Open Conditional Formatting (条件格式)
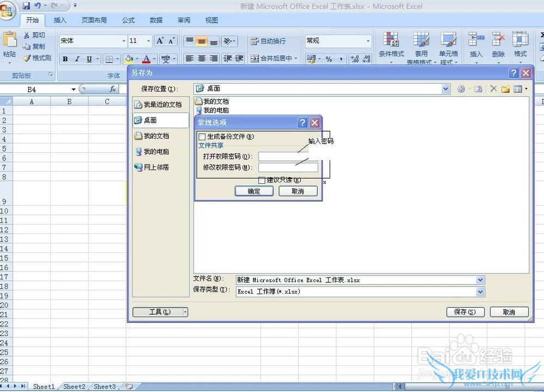Viewport: 544px width, 392px height. tap(391, 48)
